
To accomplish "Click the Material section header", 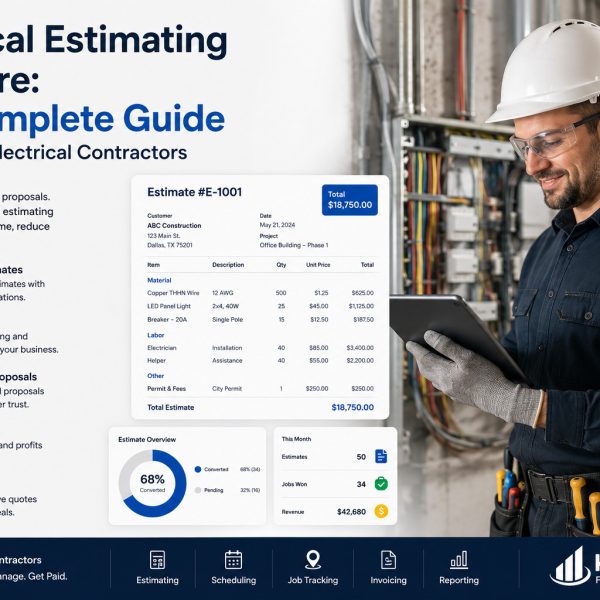I will (x=159, y=280).
